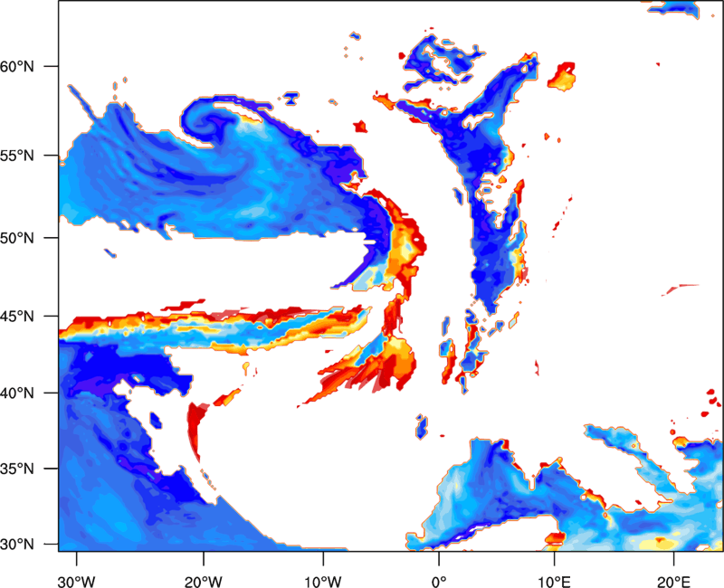
Task: Click the 35°N latitude label
Action: (x=16, y=469)
